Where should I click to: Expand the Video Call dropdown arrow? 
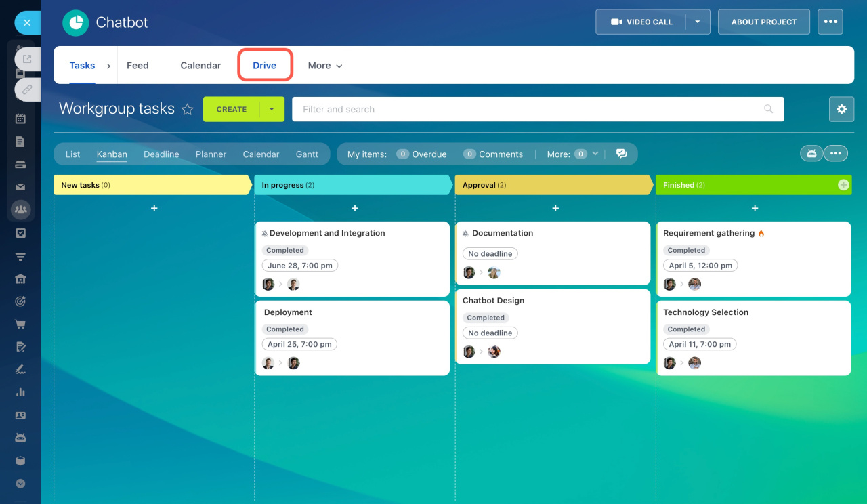[698, 22]
